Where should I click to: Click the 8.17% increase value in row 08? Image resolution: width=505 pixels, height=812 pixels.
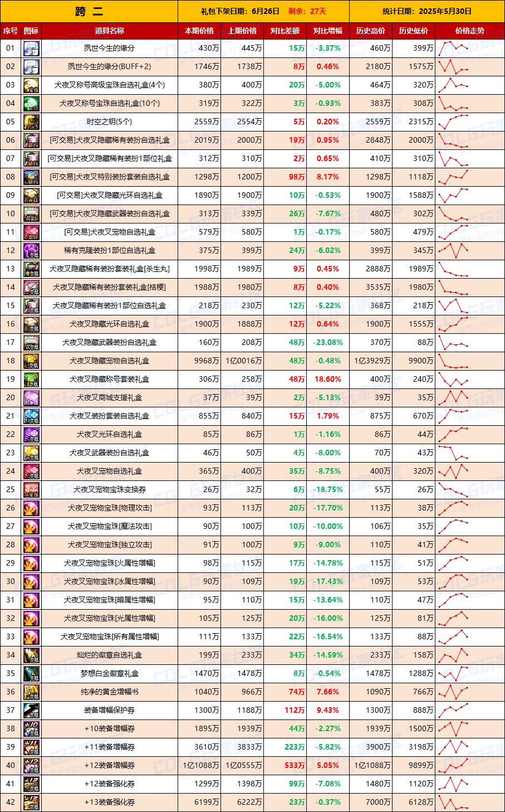pos(327,177)
